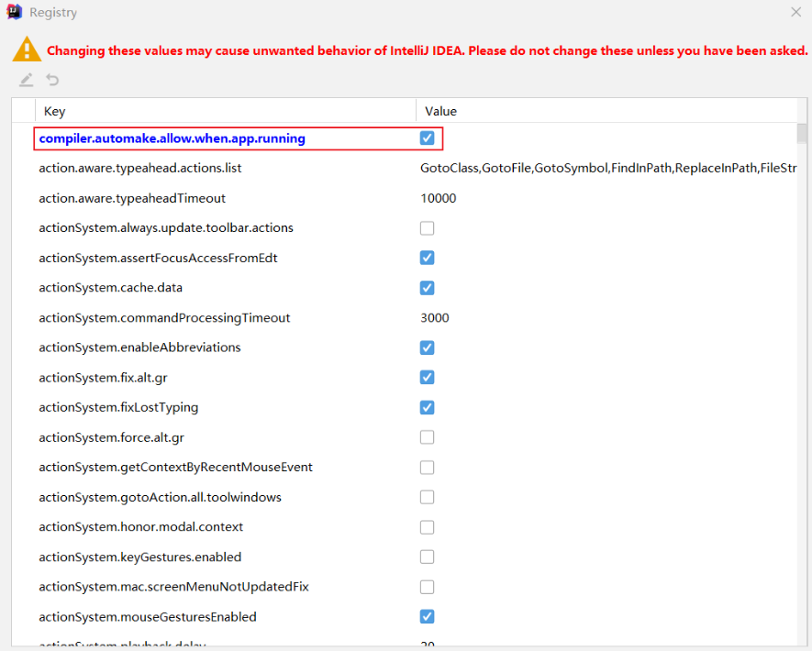Close the Registry dialog
Image resolution: width=812 pixels, height=651 pixels.
pos(796,11)
